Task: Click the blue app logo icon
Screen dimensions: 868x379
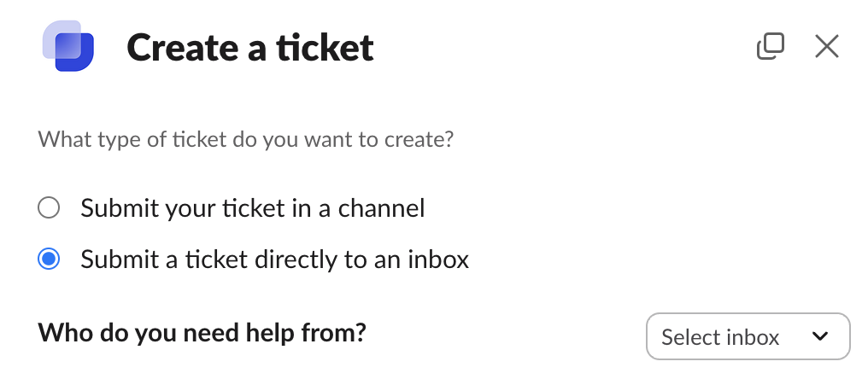Action: (x=68, y=46)
